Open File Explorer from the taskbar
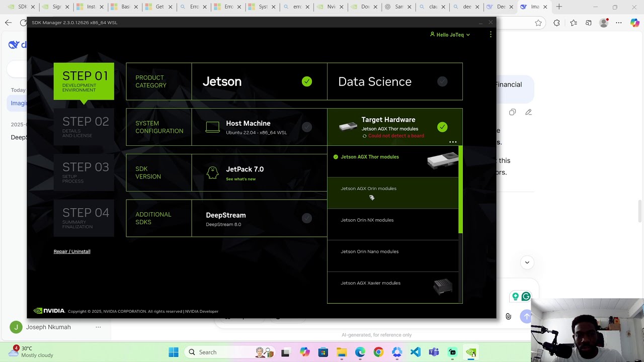 (342, 352)
